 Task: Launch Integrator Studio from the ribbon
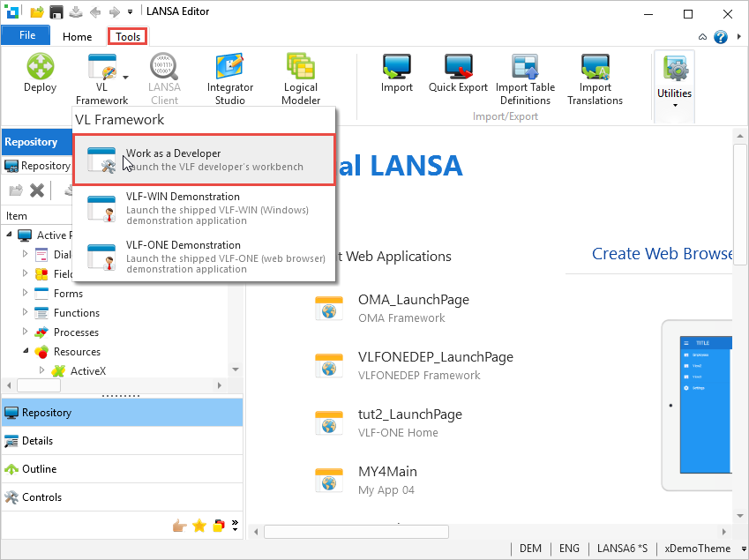coord(229,78)
